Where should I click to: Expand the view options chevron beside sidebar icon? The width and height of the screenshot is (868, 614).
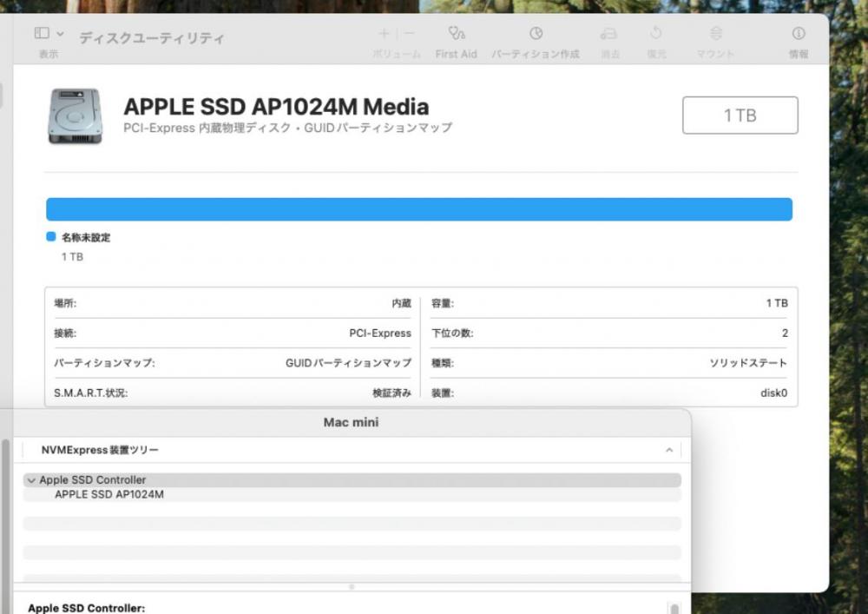coord(61,34)
